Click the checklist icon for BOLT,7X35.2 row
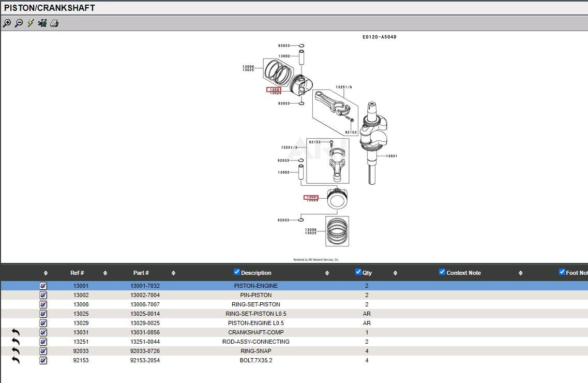588x383 pixels. [x=43, y=360]
